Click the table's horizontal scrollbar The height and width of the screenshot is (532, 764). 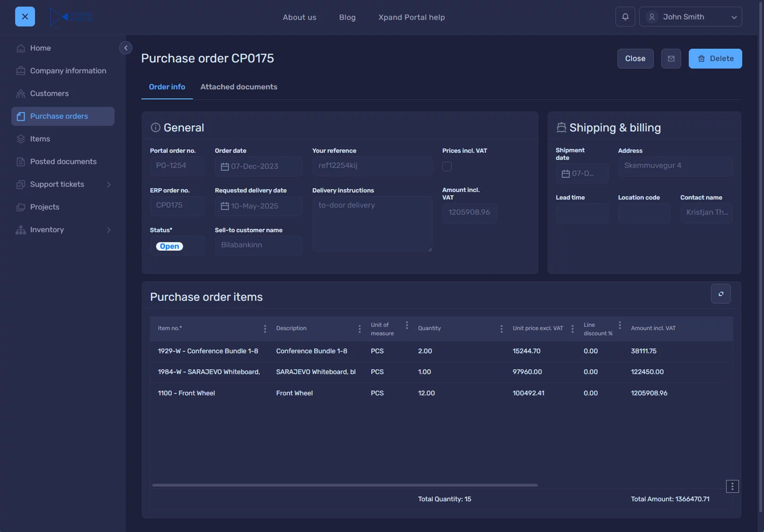click(345, 485)
